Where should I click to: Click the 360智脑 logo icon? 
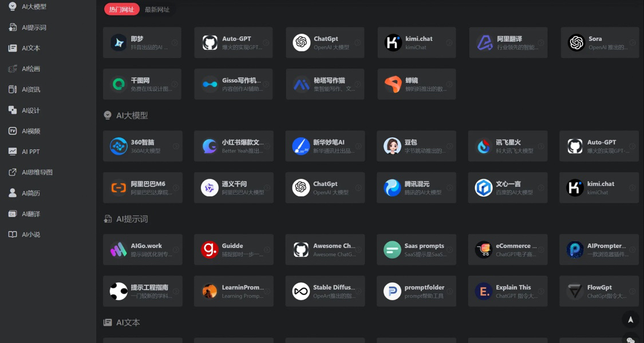click(118, 146)
